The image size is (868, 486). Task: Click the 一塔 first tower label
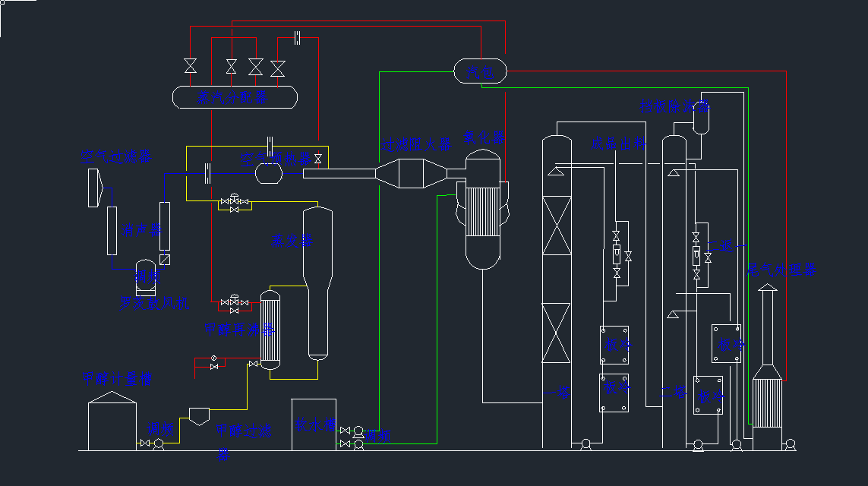[560, 392]
